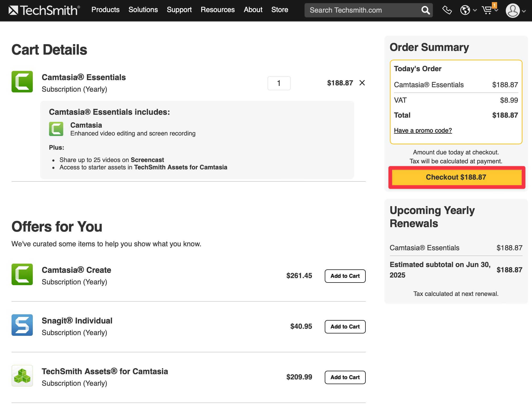Click the Checkout $188.87 button
The height and width of the screenshot is (418, 532).
point(456,177)
